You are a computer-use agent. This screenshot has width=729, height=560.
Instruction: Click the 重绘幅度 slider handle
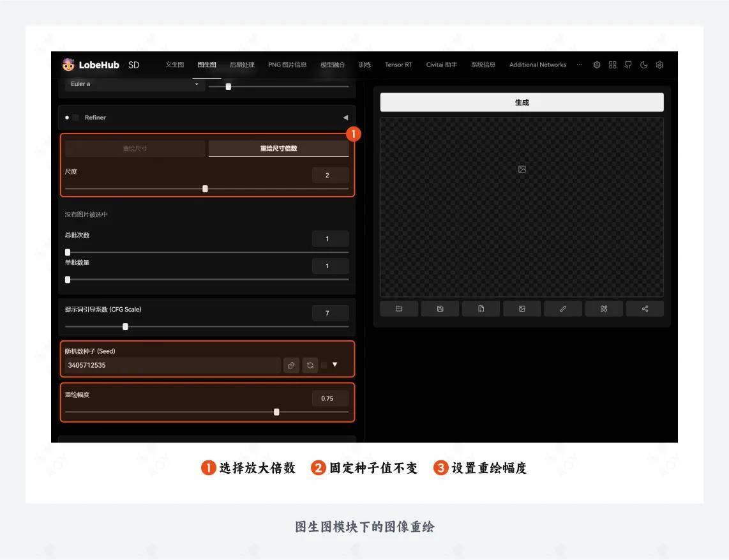click(276, 412)
